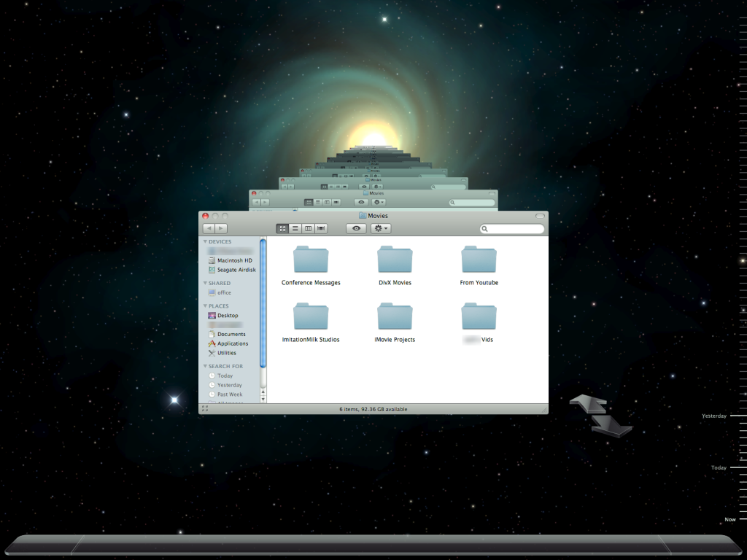747x560 pixels.
Task: Select the From Youtube folder icon
Action: [x=479, y=260]
